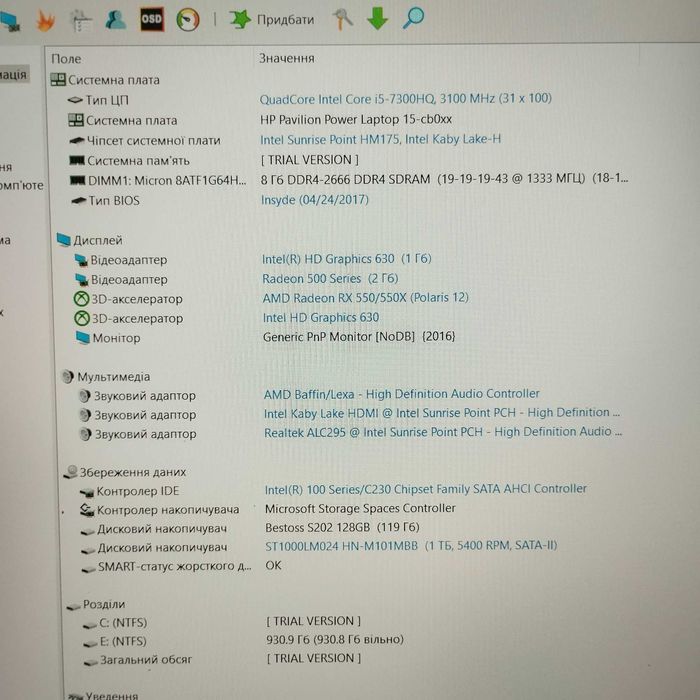Click the Generic PnP Monitor value
The height and width of the screenshot is (700, 700).
(x=359, y=337)
